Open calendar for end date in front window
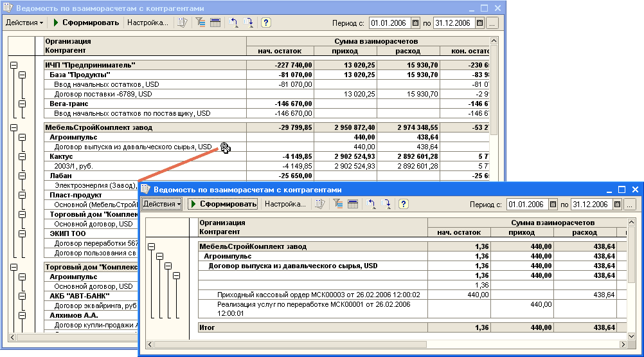This screenshot has width=644, height=357. pos(617,204)
